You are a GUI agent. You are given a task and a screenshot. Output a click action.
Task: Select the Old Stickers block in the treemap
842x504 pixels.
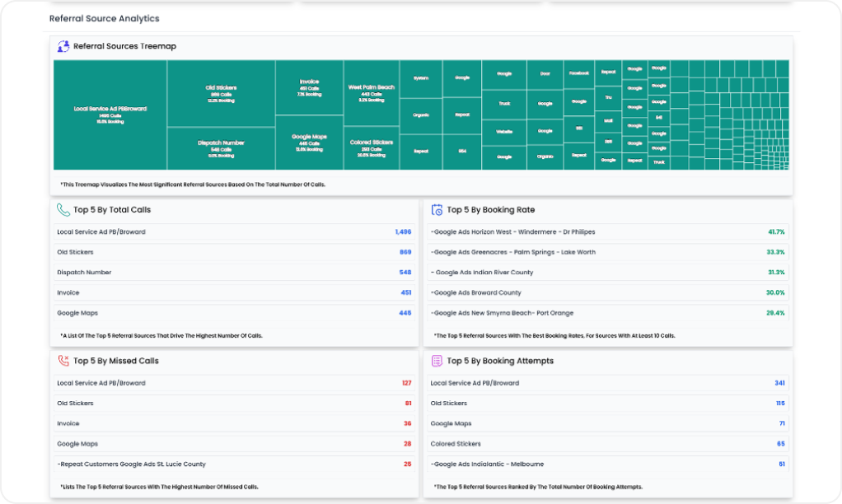(221, 91)
